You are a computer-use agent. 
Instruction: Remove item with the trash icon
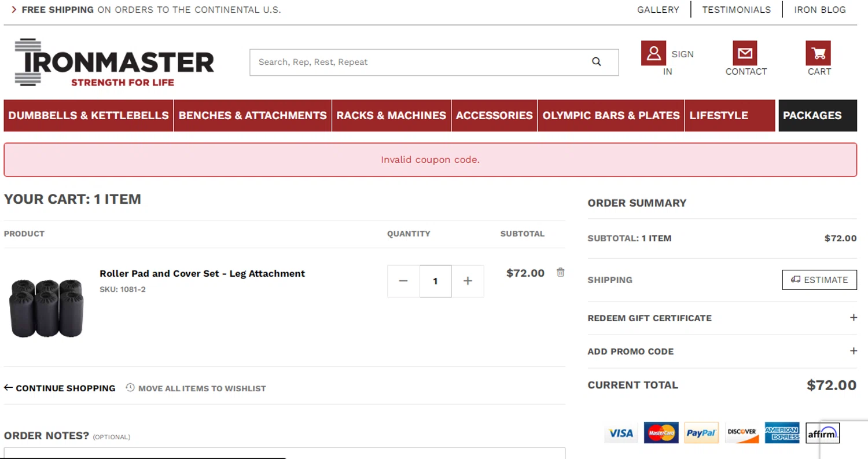560,272
